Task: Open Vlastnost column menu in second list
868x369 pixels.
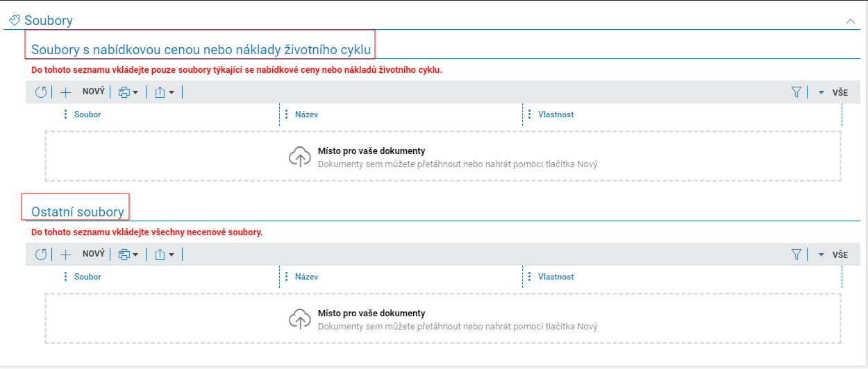Action: tap(530, 277)
